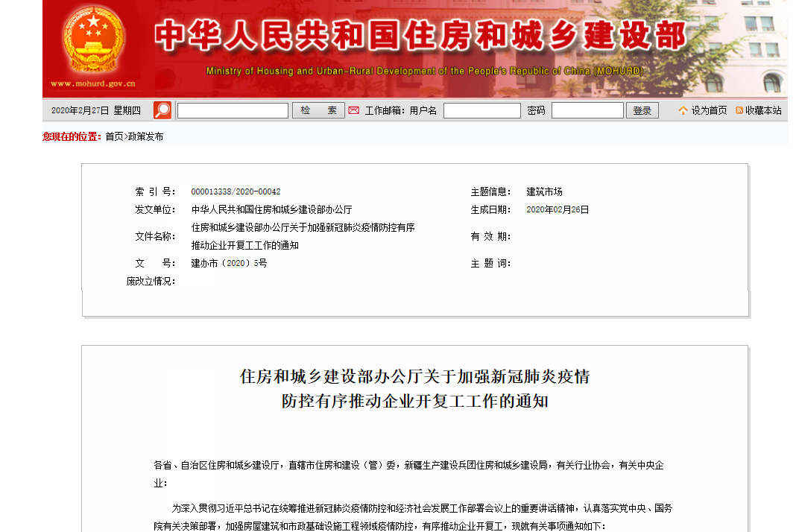Click the index number 000013338/2020-00042
The width and height of the screenshot is (799, 532).
236,191
